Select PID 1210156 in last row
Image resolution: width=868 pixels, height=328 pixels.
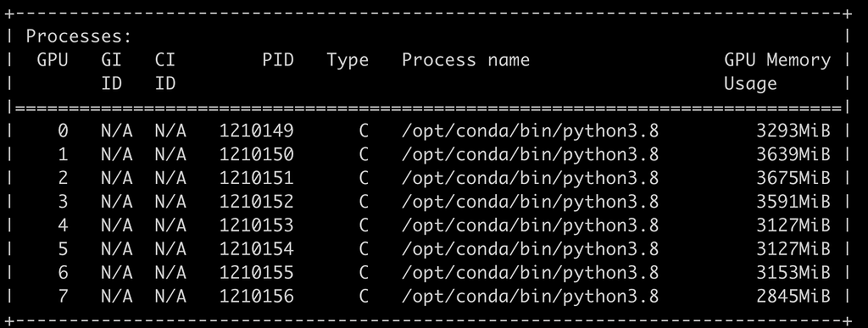[256, 297]
